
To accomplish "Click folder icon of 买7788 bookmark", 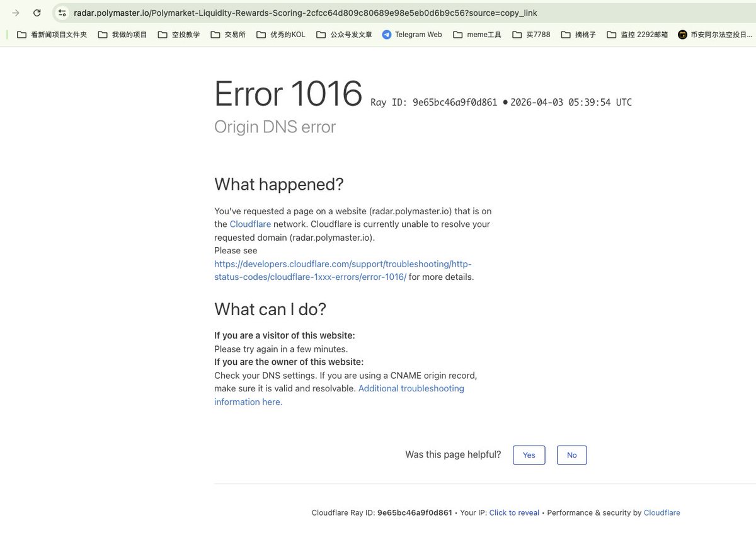I will coord(517,35).
